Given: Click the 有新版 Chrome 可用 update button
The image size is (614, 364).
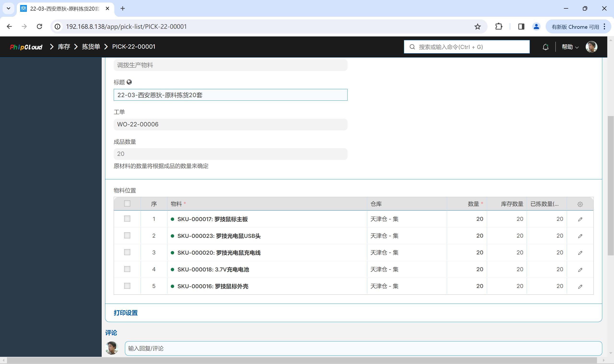Looking at the screenshot, I should tap(575, 26).
